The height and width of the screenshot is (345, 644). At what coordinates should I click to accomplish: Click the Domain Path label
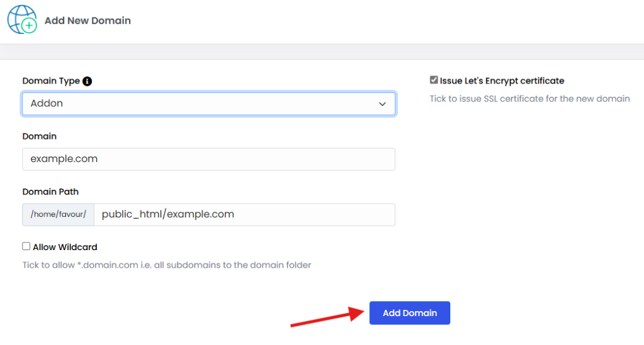50,192
